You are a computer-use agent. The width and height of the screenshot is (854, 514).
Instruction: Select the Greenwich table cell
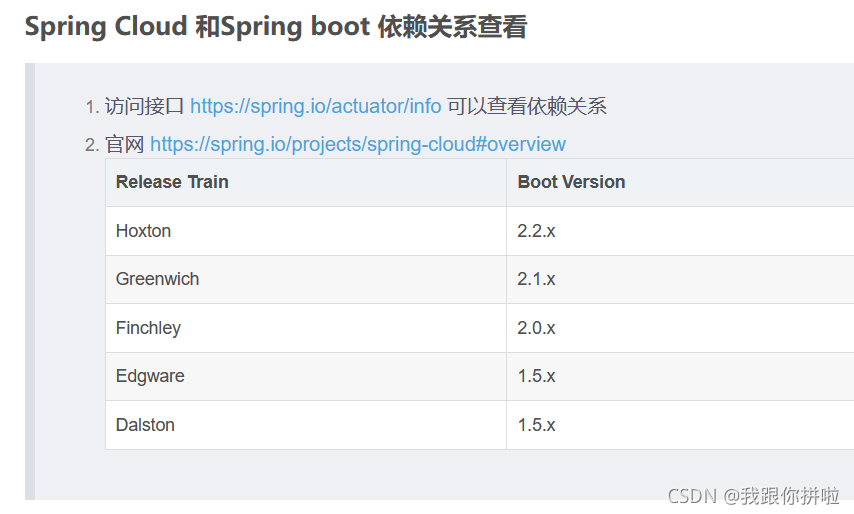[306, 279]
